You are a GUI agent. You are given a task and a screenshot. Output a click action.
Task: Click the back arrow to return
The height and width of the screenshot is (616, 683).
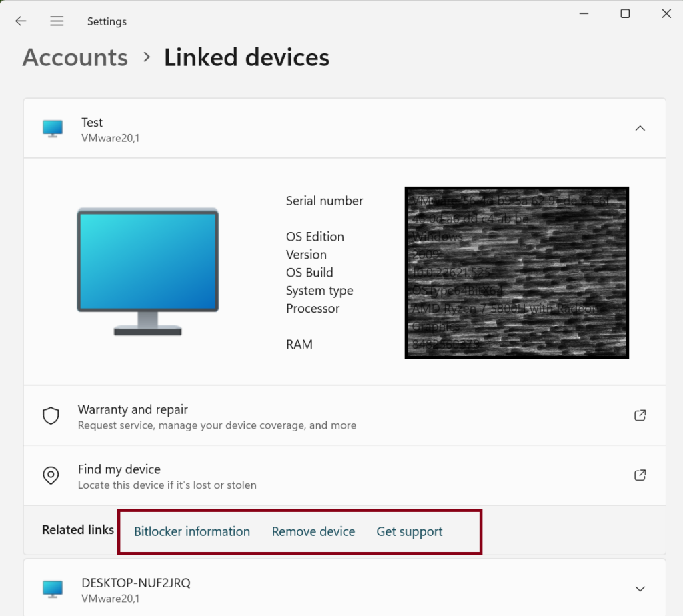tap(21, 21)
